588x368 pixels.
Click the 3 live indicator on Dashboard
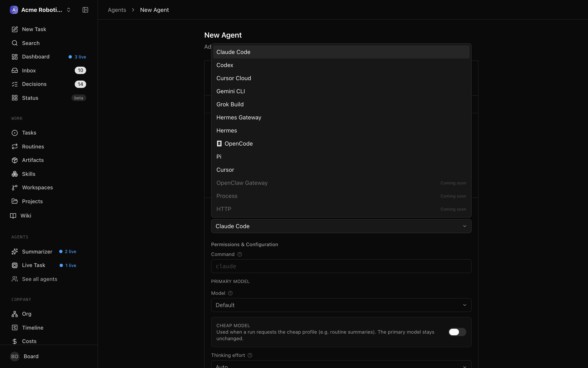click(77, 57)
